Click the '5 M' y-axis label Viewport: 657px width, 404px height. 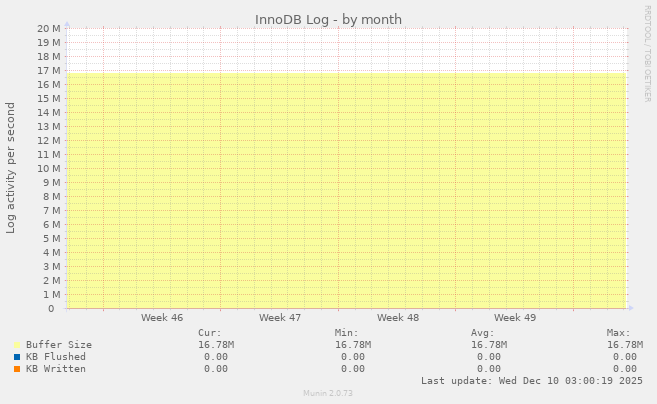52,238
